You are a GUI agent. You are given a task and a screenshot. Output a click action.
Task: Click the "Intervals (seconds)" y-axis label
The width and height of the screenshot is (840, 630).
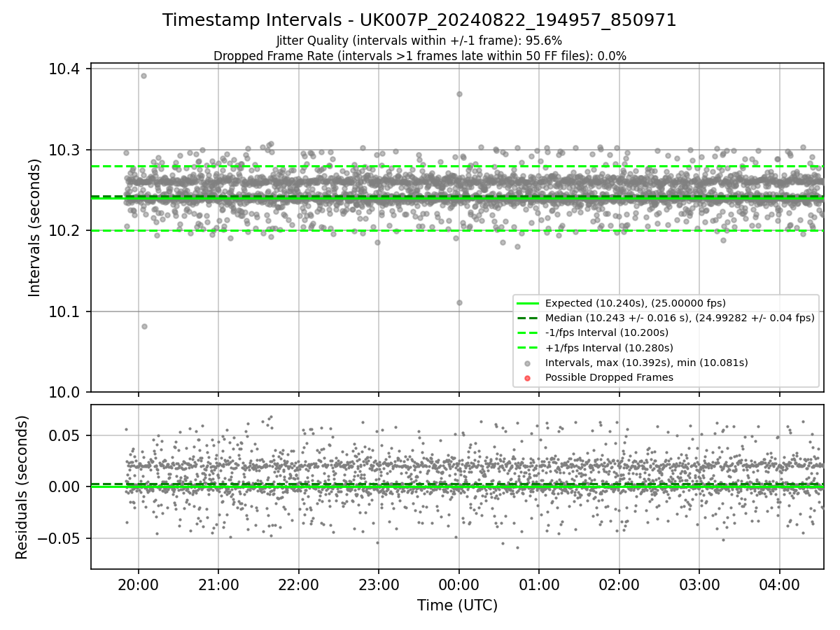(x=35, y=227)
